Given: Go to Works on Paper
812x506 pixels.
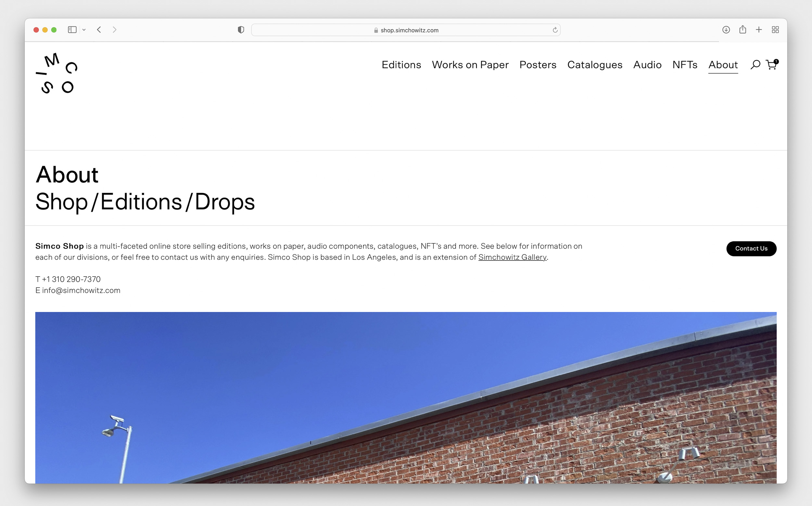Looking at the screenshot, I should pos(470,65).
